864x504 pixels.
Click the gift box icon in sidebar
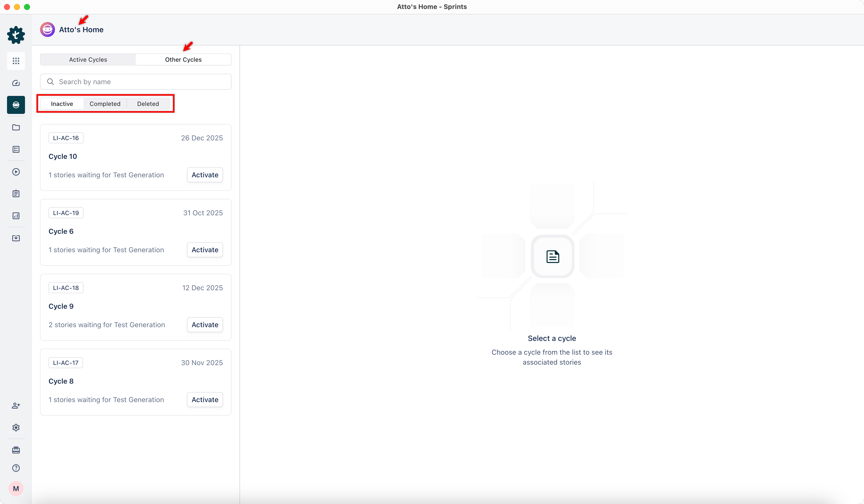tap(16, 450)
